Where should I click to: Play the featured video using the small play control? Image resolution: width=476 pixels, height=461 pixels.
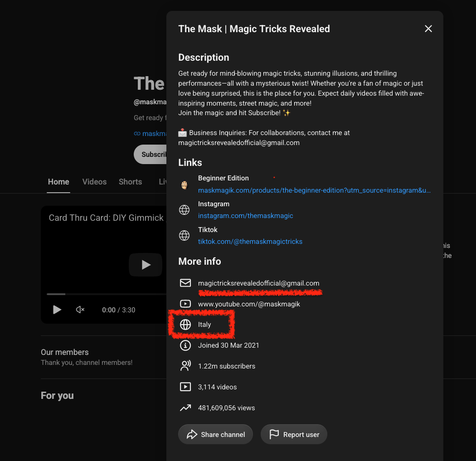(x=57, y=310)
